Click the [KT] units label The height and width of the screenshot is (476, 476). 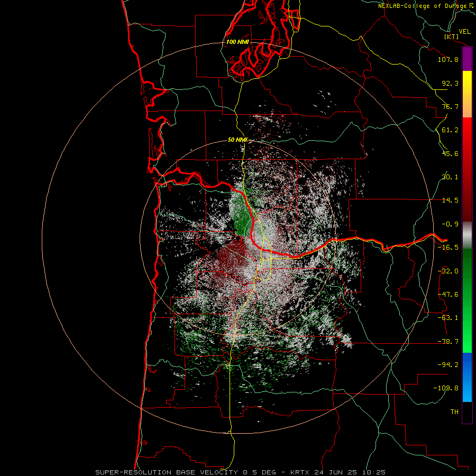tap(452, 36)
